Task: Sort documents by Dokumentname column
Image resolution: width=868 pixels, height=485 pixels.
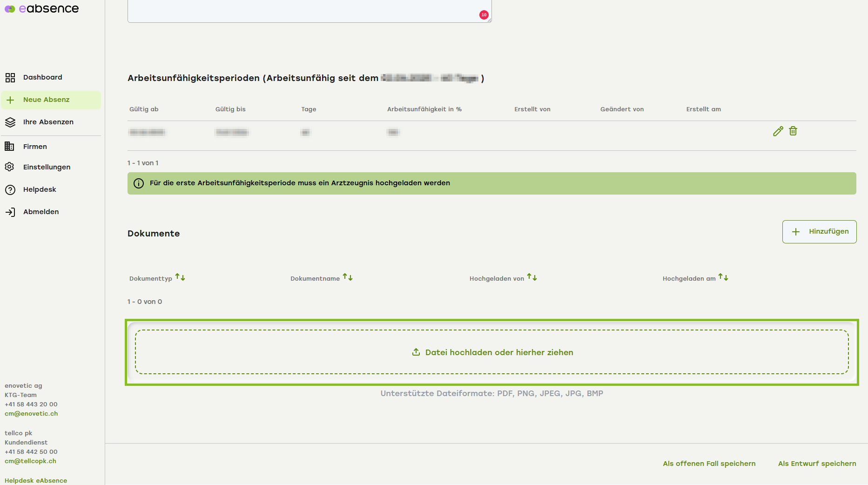Action: click(348, 278)
